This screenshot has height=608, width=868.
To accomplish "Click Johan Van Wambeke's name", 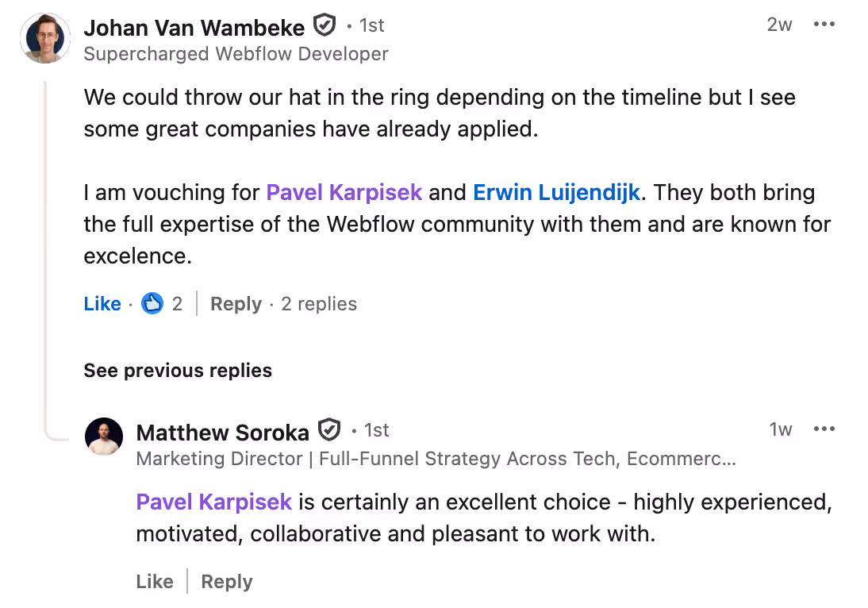I will 194,27.
